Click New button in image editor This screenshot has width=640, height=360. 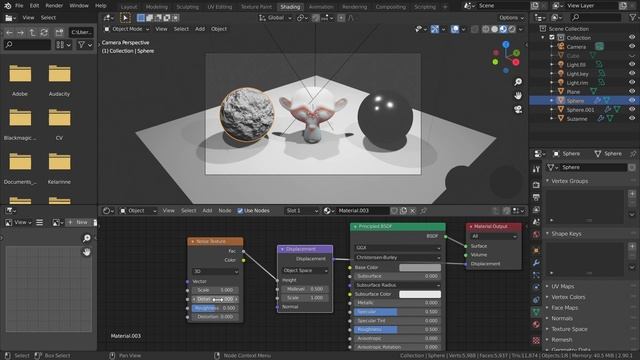(x=78, y=222)
